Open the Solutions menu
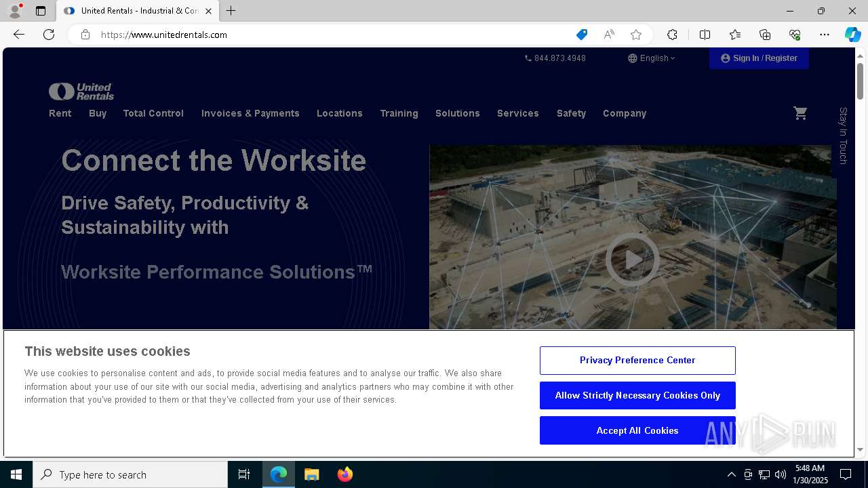 tap(458, 113)
